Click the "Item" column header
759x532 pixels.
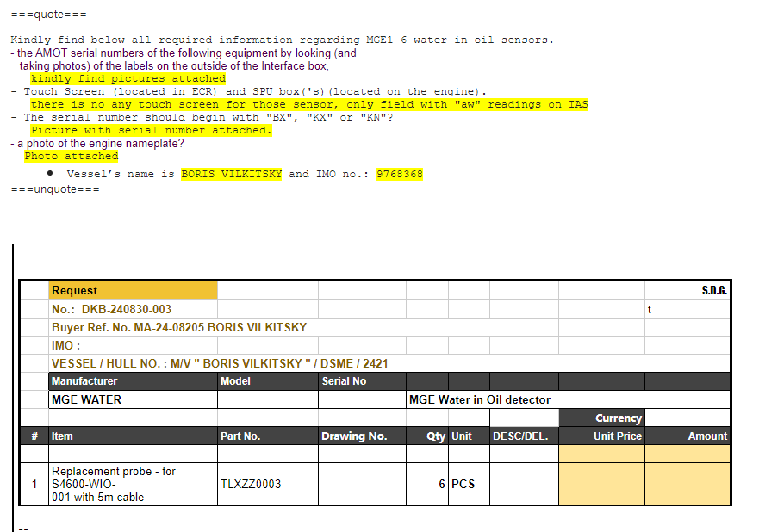tap(134, 436)
